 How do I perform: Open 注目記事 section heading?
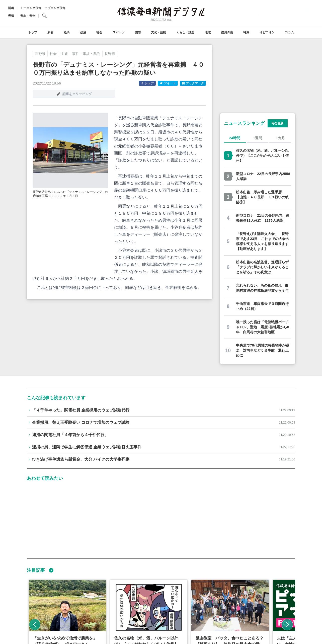(36, 570)
